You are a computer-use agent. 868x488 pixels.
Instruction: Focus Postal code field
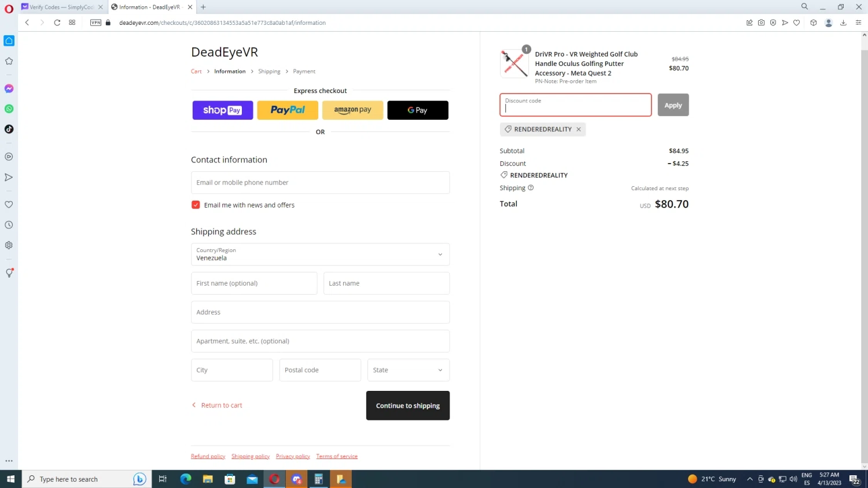pos(320,370)
